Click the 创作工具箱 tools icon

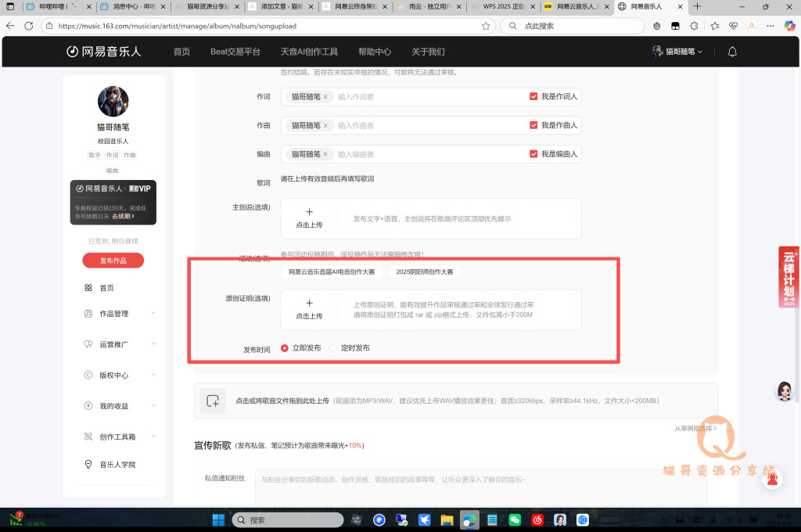88,437
